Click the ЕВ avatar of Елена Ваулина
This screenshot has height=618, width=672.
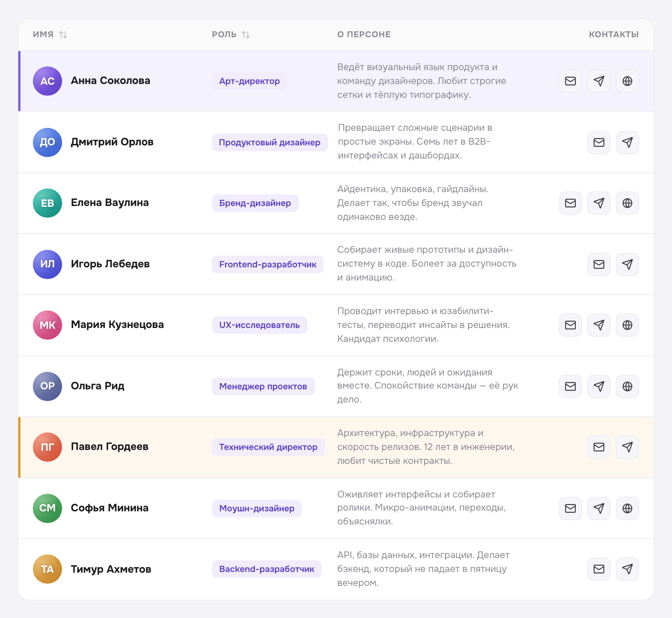pyautogui.click(x=47, y=203)
